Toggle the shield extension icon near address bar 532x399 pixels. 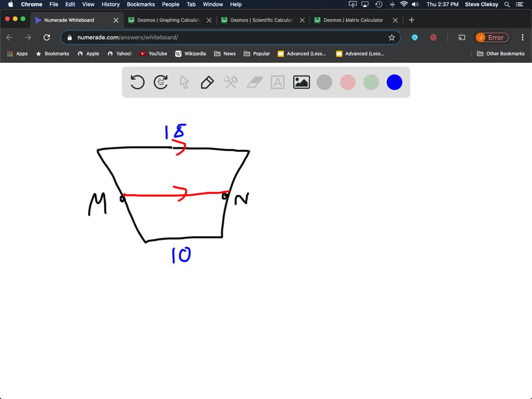click(414, 37)
